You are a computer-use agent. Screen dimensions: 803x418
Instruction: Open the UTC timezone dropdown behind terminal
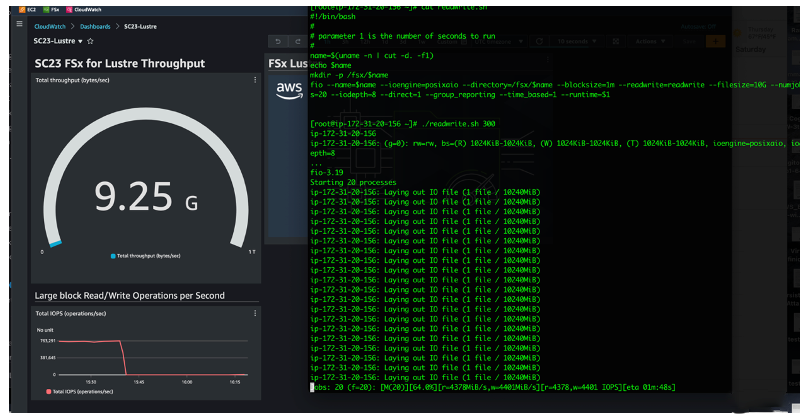pos(499,41)
